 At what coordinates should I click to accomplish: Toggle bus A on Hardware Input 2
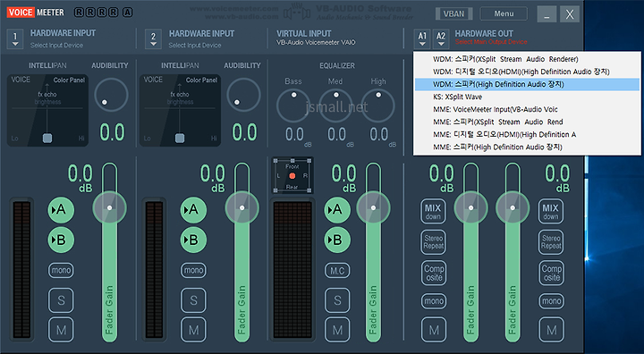[193, 210]
